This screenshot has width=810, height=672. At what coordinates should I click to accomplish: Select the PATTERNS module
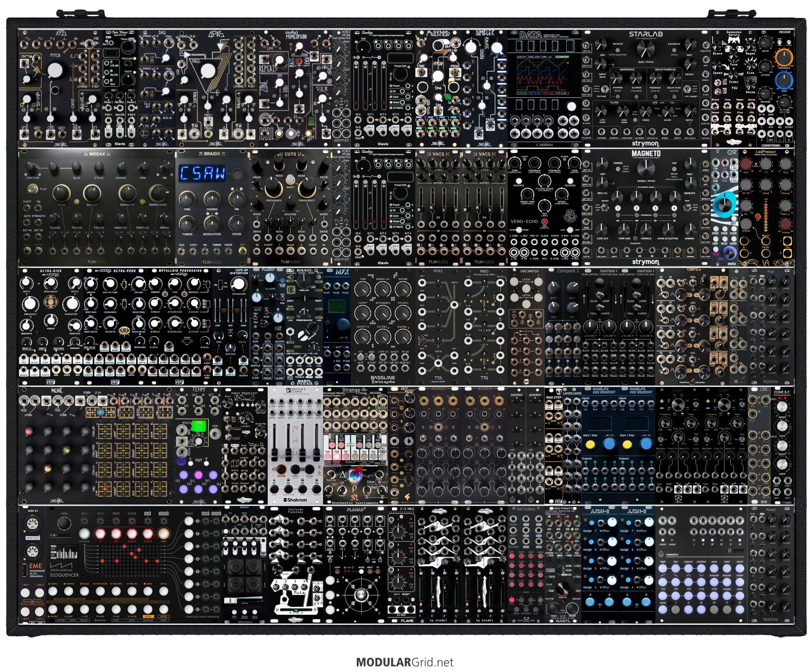point(526,565)
